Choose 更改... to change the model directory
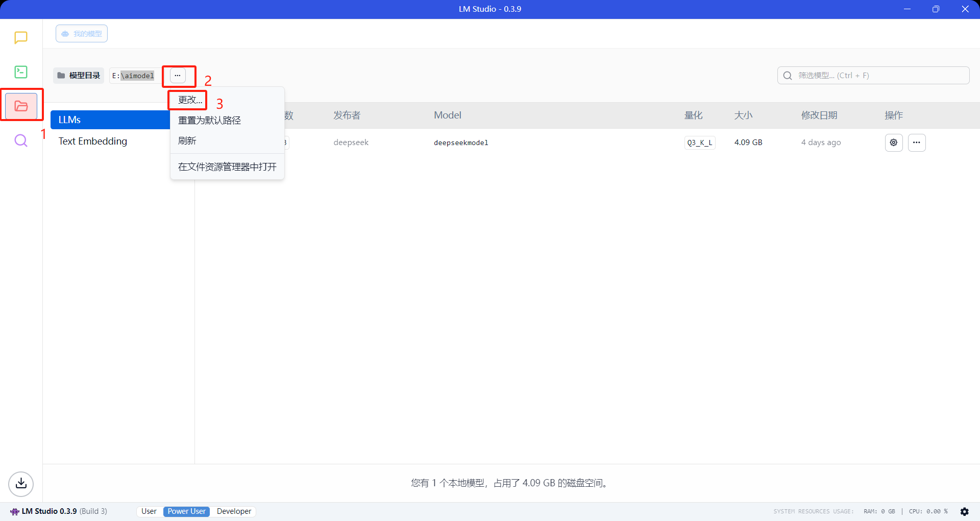Viewport: 980px width, 521px height. [x=190, y=100]
